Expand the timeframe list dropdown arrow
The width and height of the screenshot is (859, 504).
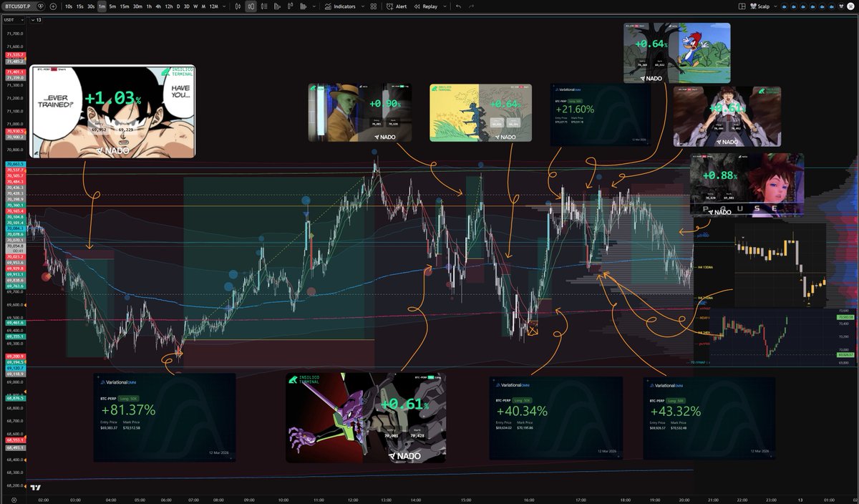[223, 6]
